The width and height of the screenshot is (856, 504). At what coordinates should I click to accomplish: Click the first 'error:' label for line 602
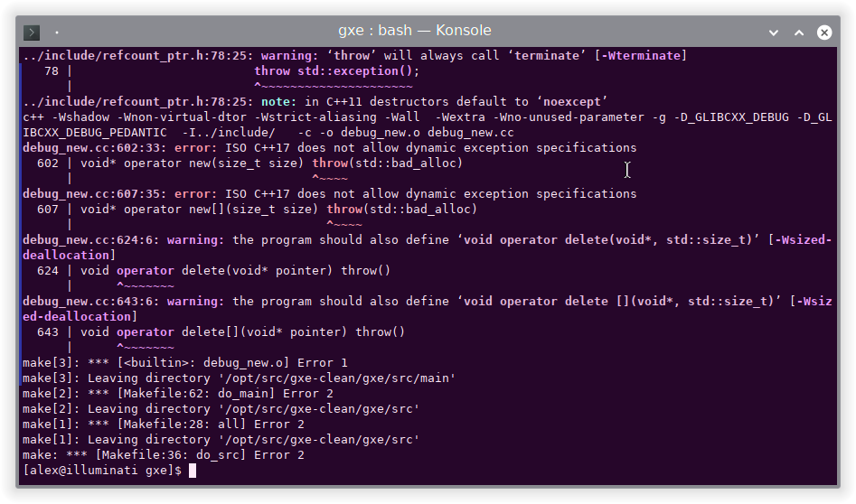tap(195, 148)
